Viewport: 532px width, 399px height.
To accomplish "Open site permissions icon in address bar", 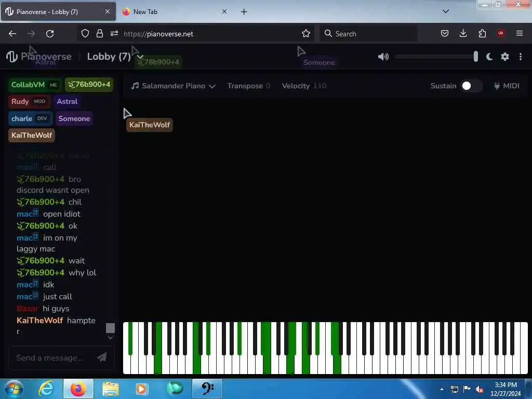I will pyautogui.click(x=114, y=34).
